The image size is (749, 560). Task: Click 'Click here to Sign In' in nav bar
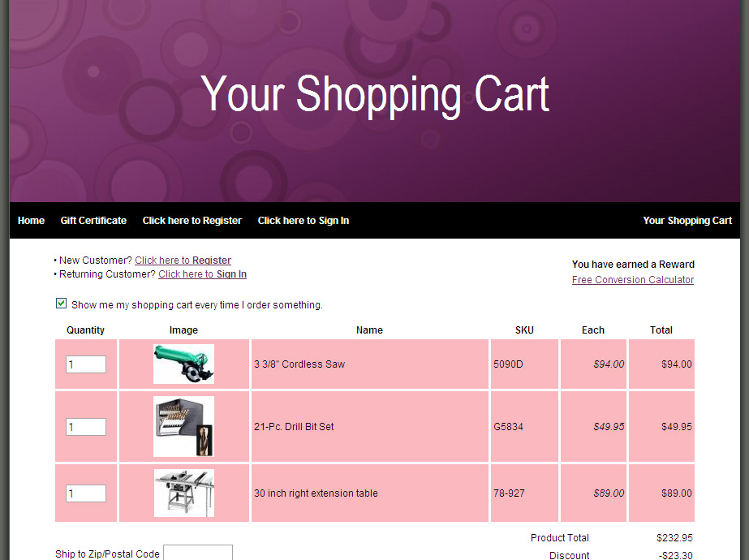point(303,221)
